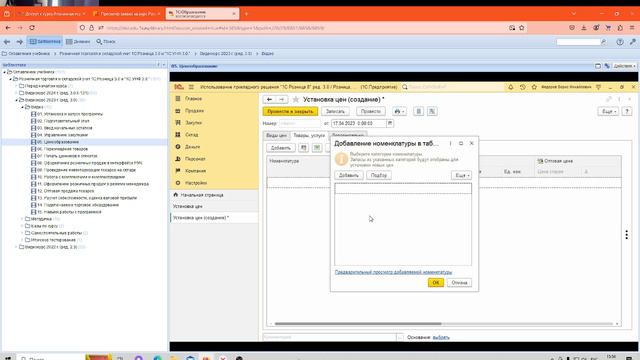Viewport: 640px width, 360px height.
Task: Open the dialog's 'Еще' dropdown
Action: [462, 175]
